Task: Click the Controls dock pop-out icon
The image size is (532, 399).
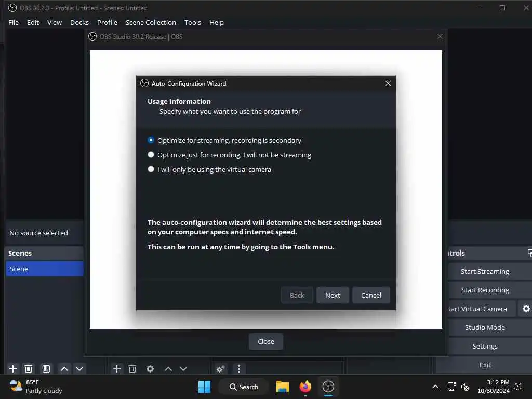Action: tap(529, 253)
